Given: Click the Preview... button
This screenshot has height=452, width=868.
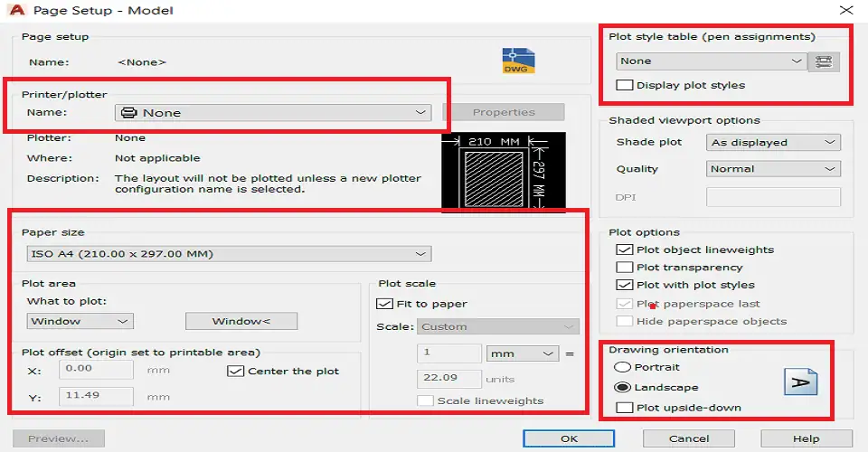Looking at the screenshot, I should pyautogui.click(x=59, y=438).
